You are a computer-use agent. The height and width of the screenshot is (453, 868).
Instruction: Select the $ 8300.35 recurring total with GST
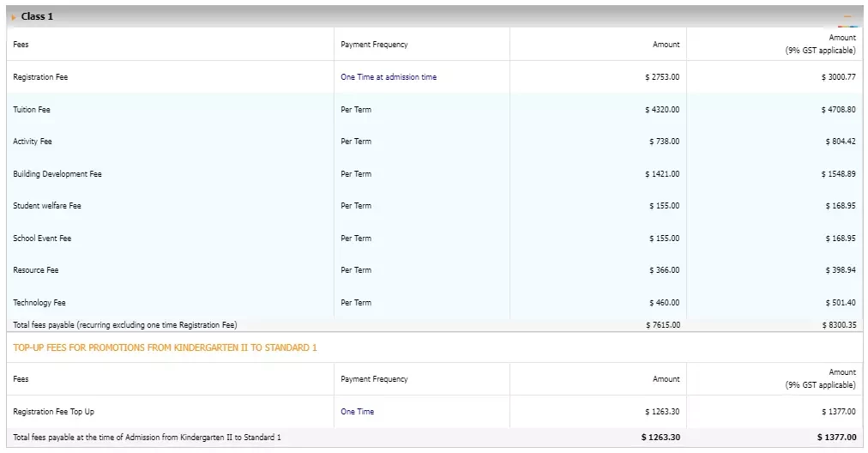pos(839,325)
